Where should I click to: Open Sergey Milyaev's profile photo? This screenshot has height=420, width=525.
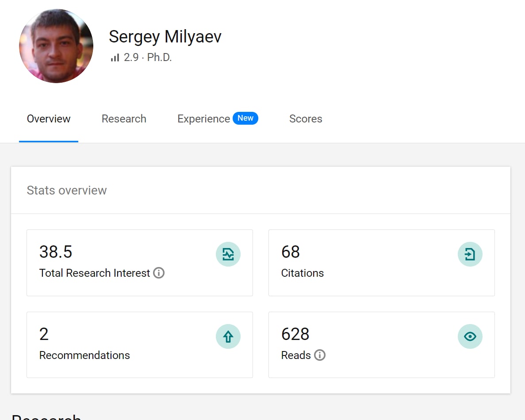coord(56,46)
